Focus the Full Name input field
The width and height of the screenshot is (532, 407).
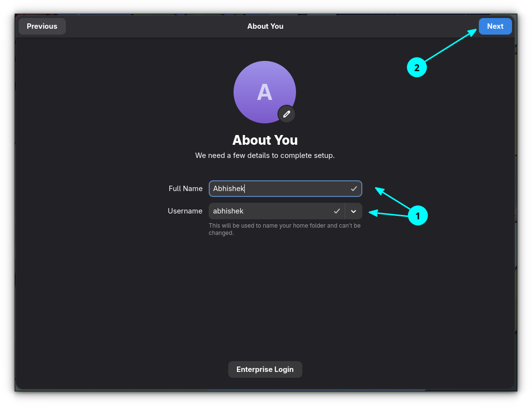click(285, 189)
